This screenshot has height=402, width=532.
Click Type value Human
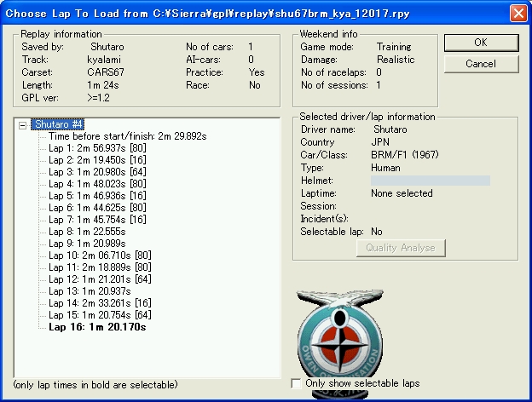[385, 168]
